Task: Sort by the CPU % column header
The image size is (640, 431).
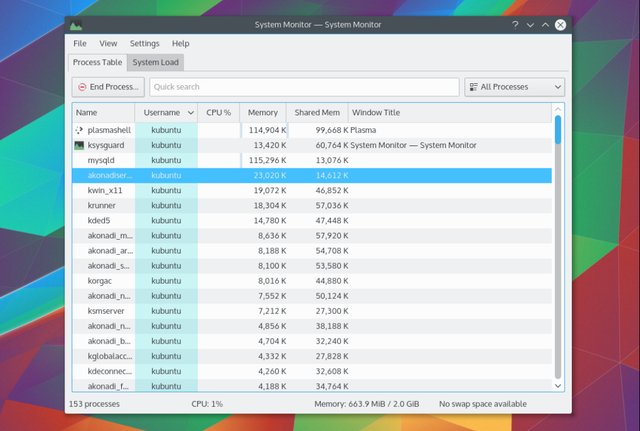Action: point(218,113)
